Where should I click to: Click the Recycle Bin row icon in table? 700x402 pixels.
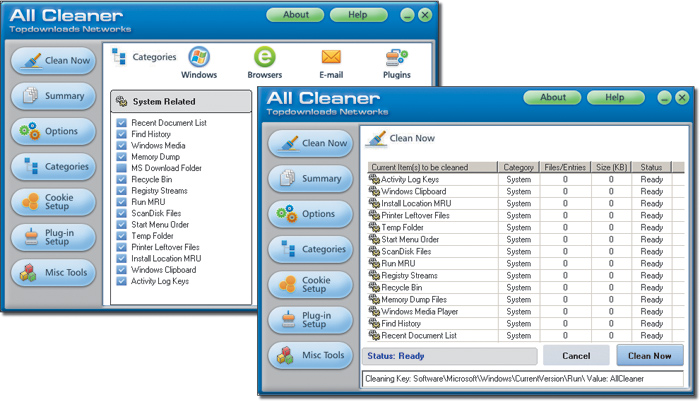tap(374, 287)
